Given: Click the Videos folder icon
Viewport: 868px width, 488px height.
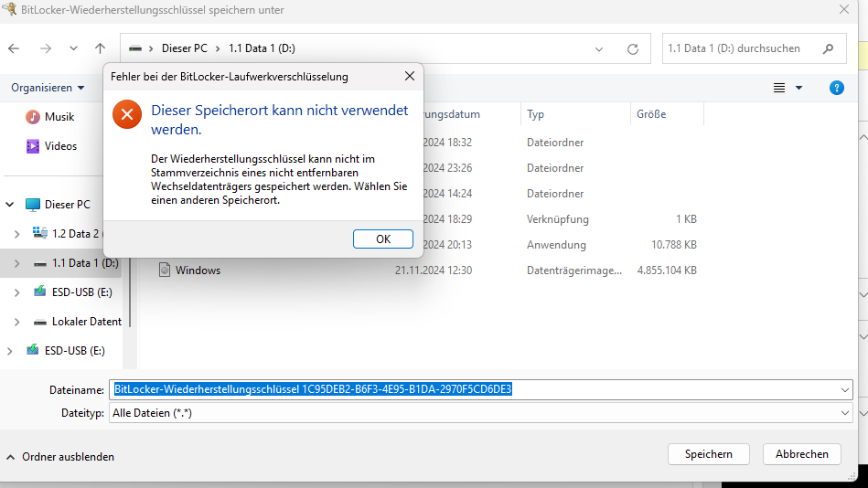Looking at the screenshot, I should [x=33, y=146].
